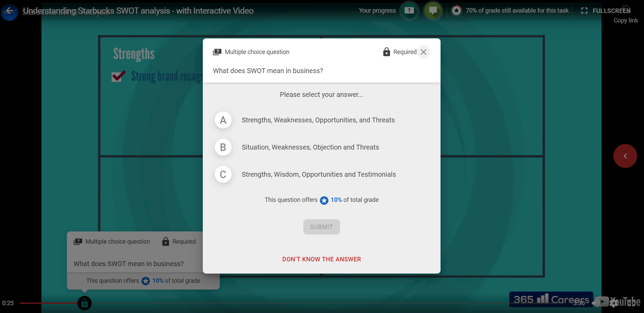This screenshot has height=313, width=644.
Task: Click the lock icon in timeline tooltip
Action: [x=165, y=241]
